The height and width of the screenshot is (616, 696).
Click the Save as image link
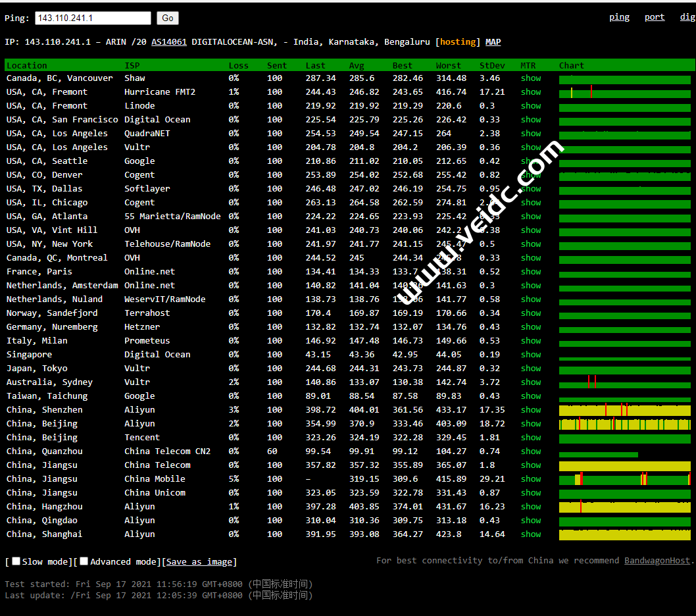click(x=199, y=562)
